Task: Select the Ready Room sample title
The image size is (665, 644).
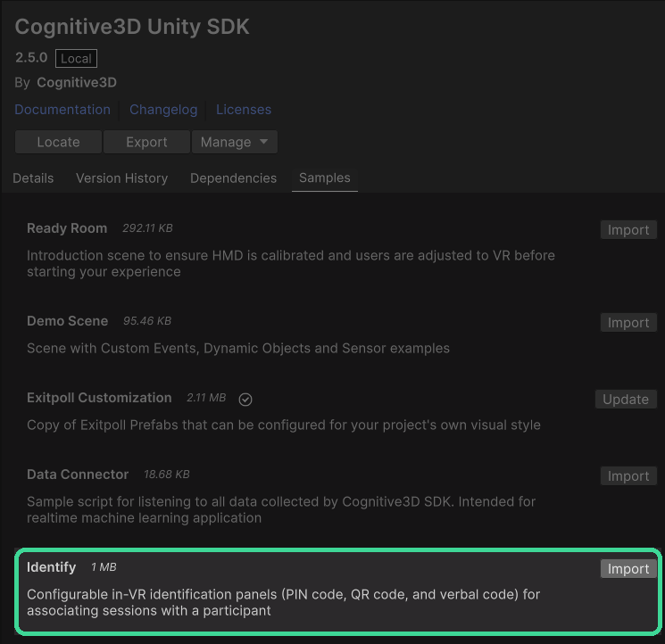Action: click(67, 228)
